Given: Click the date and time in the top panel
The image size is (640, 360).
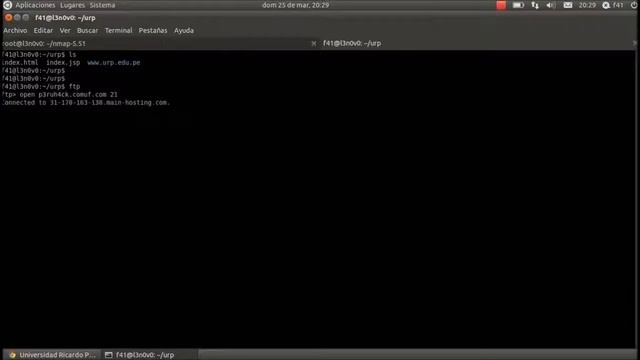Looking at the screenshot, I should pos(296,5).
